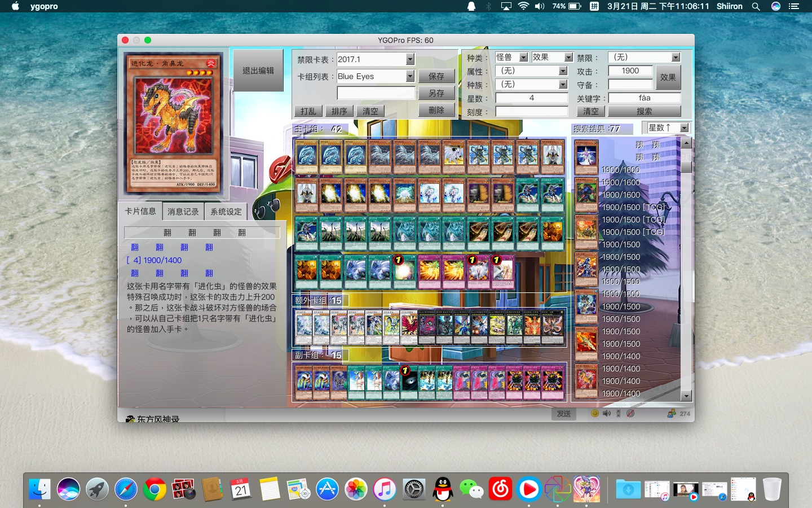Open WeChat from the dock

pyautogui.click(x=471, y=489)
